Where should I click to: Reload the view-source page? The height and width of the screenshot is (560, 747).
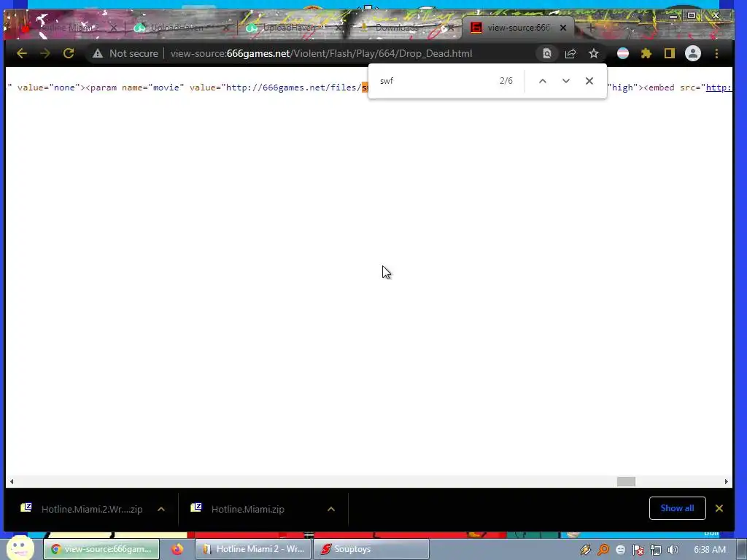(x=69, y=53)
